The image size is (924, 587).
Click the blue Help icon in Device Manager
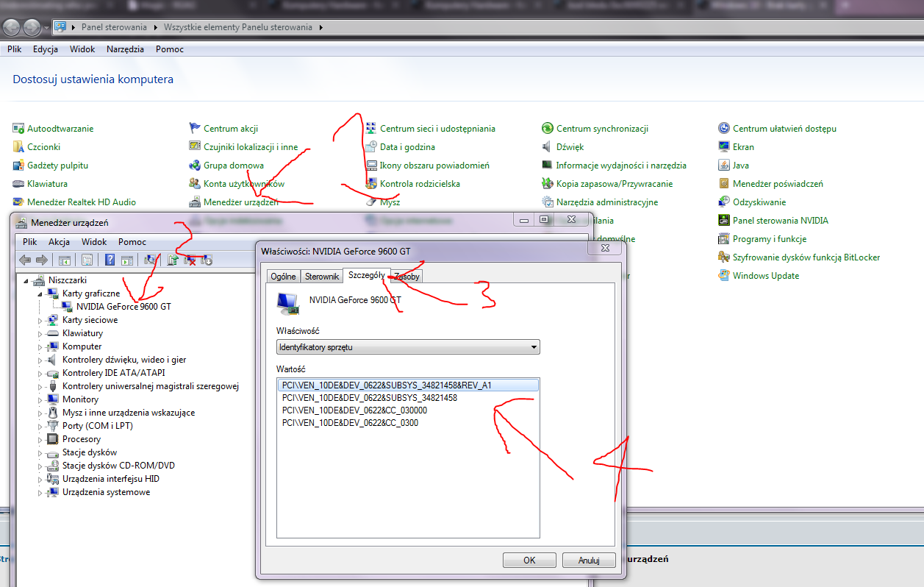[110, 260]
